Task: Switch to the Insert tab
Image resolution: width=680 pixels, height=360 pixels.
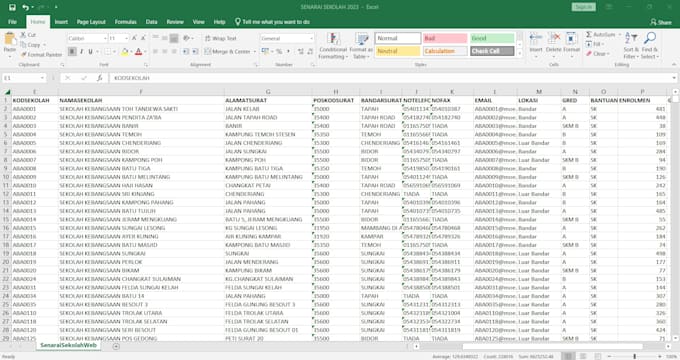Action: click(61, 22)
